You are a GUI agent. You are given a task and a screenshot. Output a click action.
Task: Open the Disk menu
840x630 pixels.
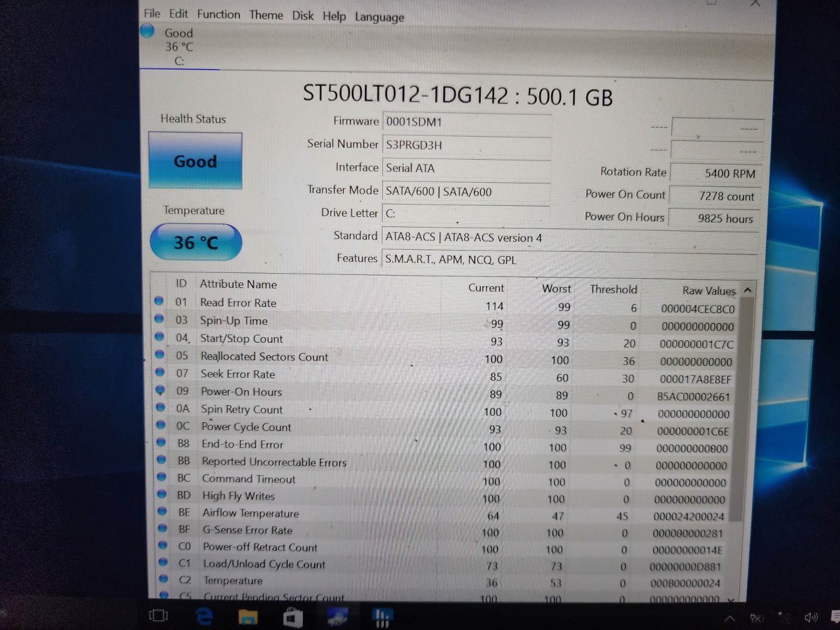[302, 15]
